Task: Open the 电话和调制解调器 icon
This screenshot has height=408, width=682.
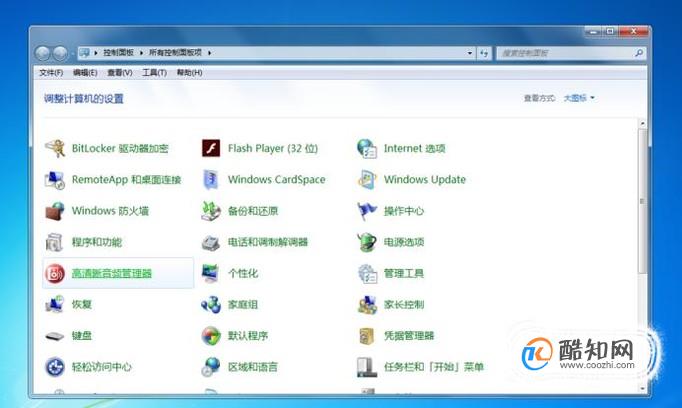Action: pyautogui.click(x=211, y=242)
